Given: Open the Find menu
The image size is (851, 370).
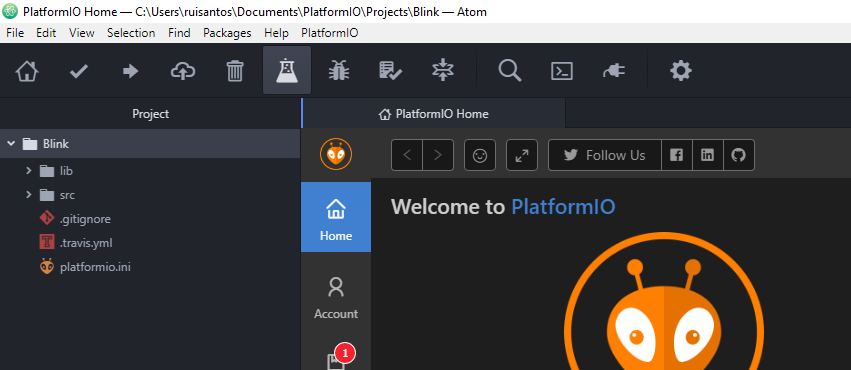Looking at the screenshot, I should (179, 33).
